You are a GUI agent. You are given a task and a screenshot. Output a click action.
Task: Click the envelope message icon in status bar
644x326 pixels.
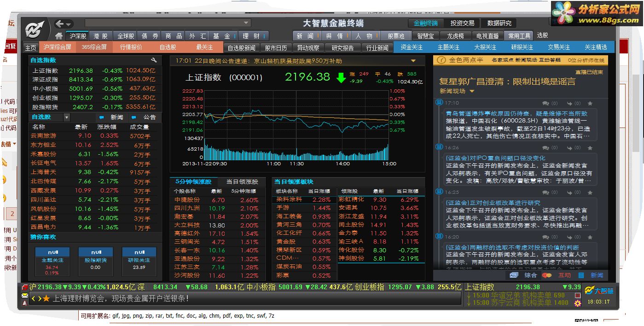(25, 296)
